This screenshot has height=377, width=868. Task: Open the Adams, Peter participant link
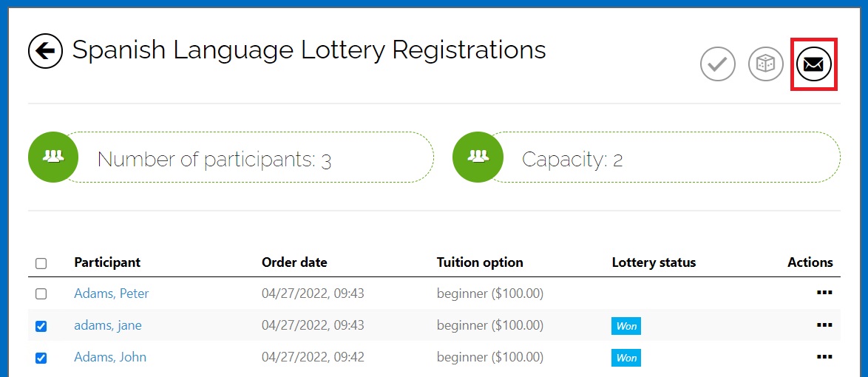111,293
